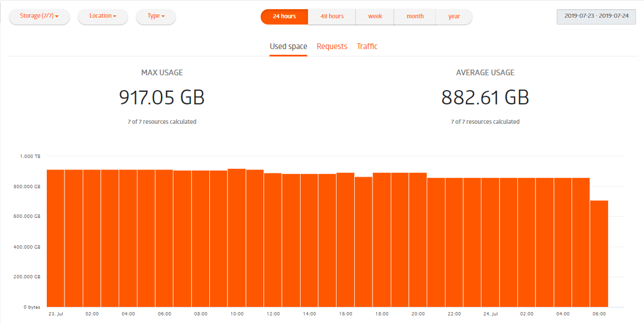Select the week time range
The image size is (644, 324).
click(375, 17)
